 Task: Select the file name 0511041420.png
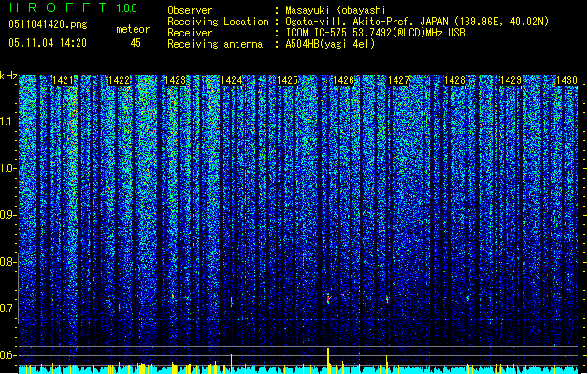(x=48, y=24)
